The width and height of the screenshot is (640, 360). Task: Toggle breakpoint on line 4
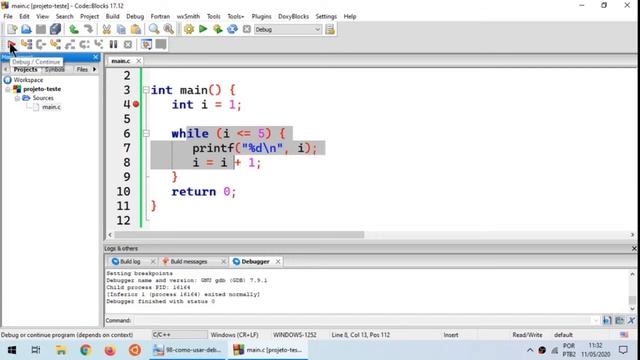point(136,104)
